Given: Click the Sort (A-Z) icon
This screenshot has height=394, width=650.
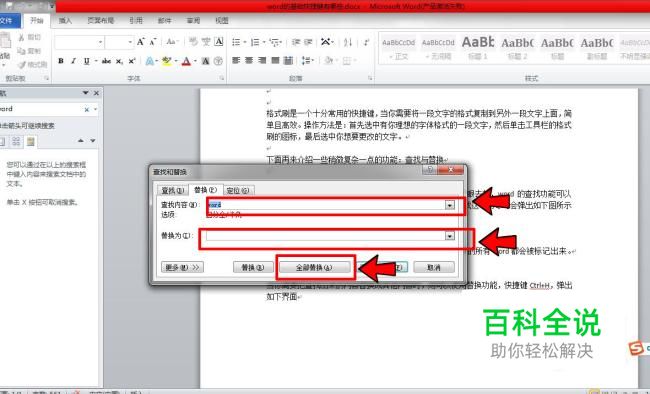Looking at the screenshot, I should 348,42.
